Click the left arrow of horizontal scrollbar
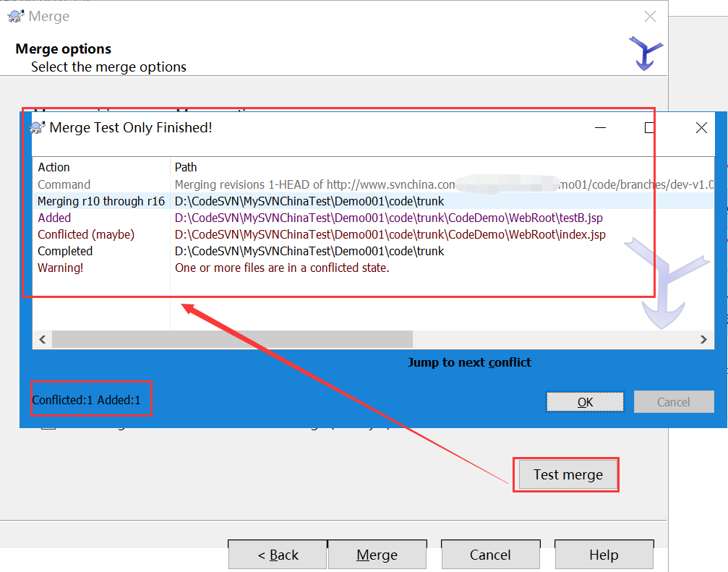 pyautogui.click(x=42, y=339)
